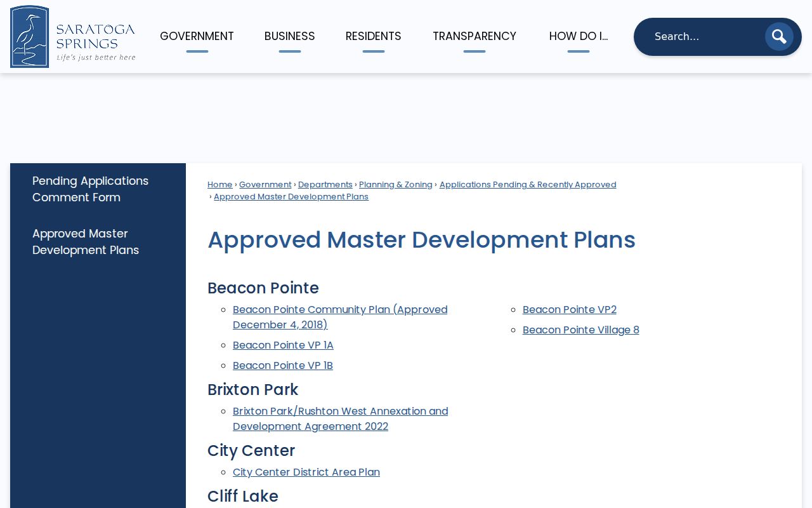This screenshot has height=508, width=812.
Task: Open the How Do I... menu
Action: click(579, 36)
